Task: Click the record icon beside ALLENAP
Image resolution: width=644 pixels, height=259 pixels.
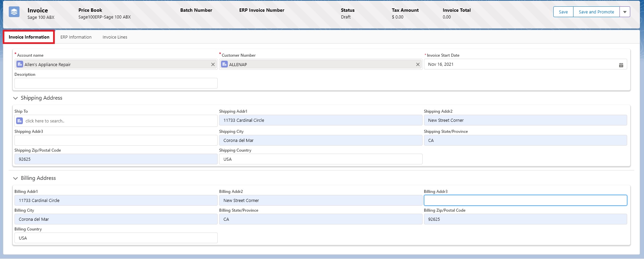Action: tap(224, 64)
